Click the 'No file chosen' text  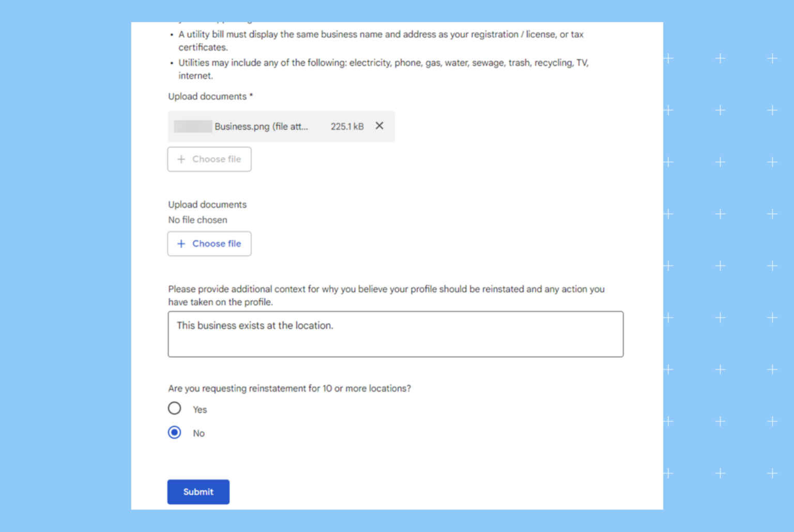[x=197, y=220]
